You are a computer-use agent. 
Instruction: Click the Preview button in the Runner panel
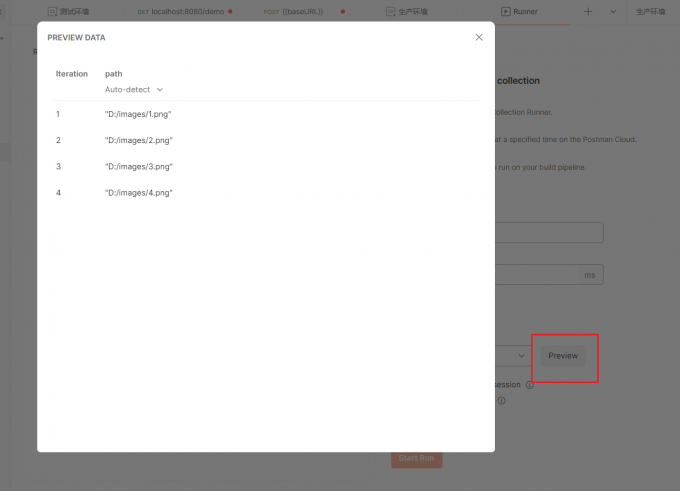(563, 356)
